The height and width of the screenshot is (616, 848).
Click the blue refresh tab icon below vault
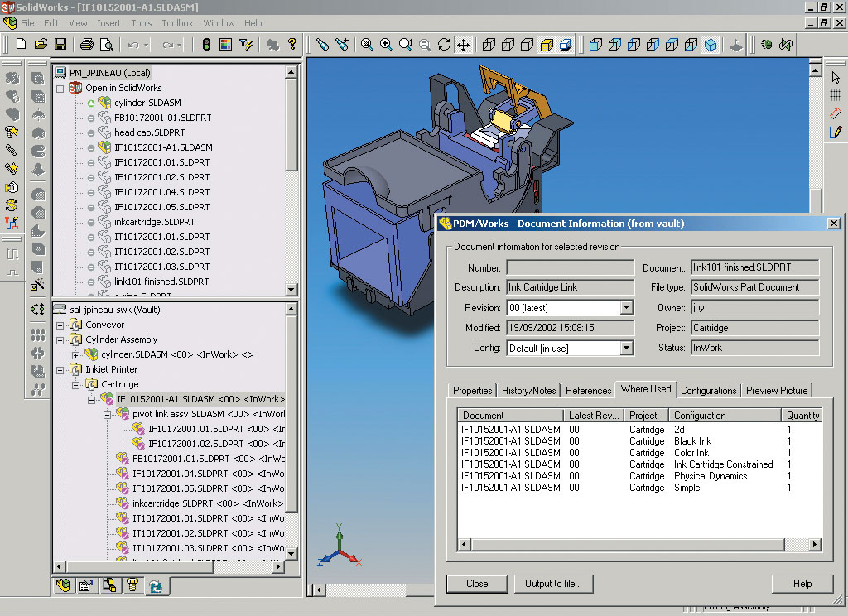point(155,585)
